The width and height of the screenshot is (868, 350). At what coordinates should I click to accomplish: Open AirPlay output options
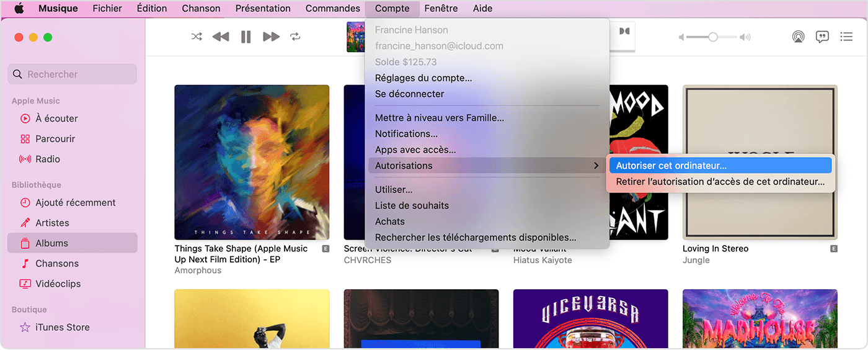coord(799,37)
